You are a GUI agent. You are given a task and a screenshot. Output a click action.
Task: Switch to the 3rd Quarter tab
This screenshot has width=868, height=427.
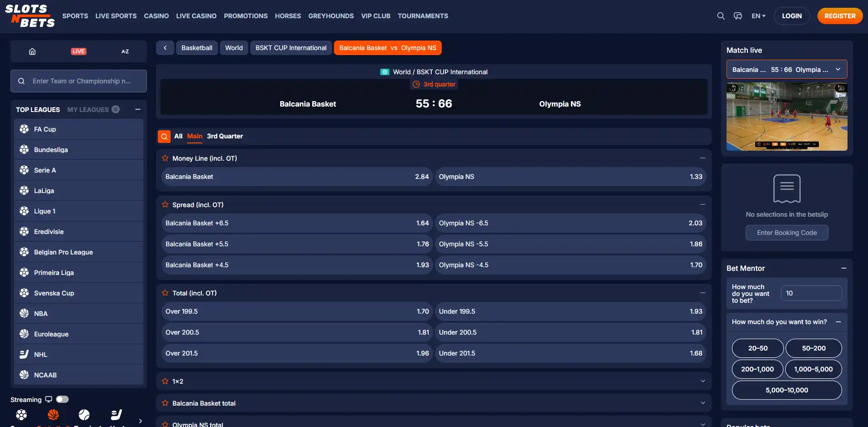tap(225, 136)
